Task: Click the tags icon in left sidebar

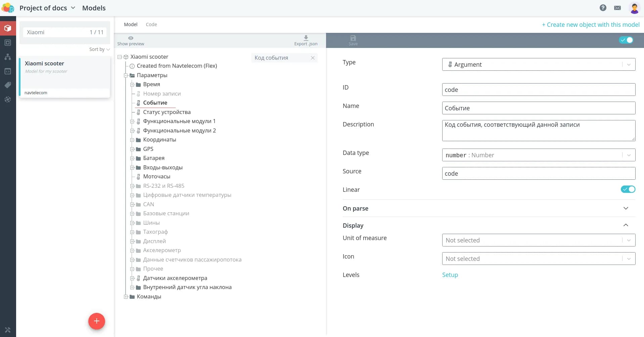Action: tap(8, 85)
